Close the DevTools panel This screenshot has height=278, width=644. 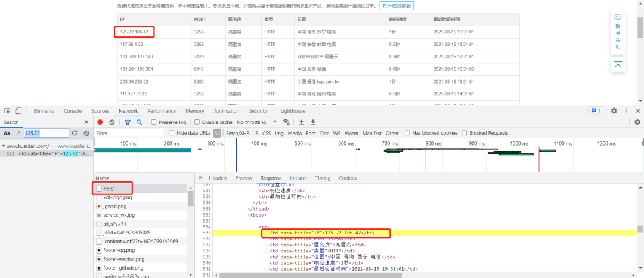[x=638, y=111]
